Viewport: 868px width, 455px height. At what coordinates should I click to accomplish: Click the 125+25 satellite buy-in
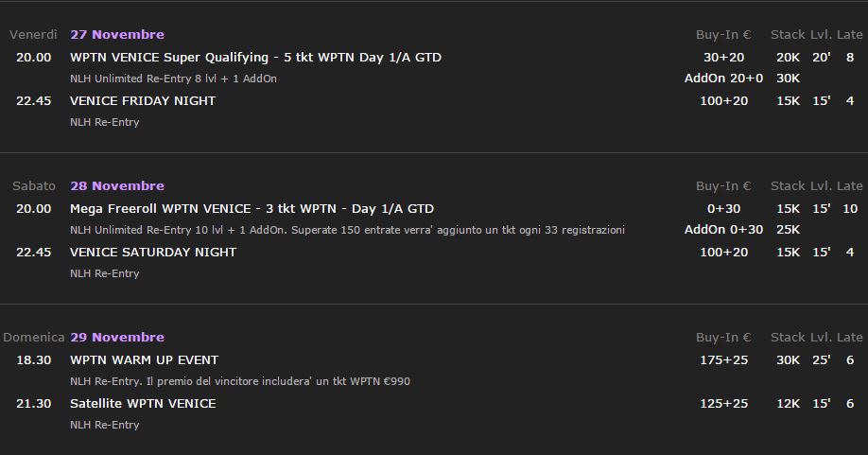coord(723,404)
